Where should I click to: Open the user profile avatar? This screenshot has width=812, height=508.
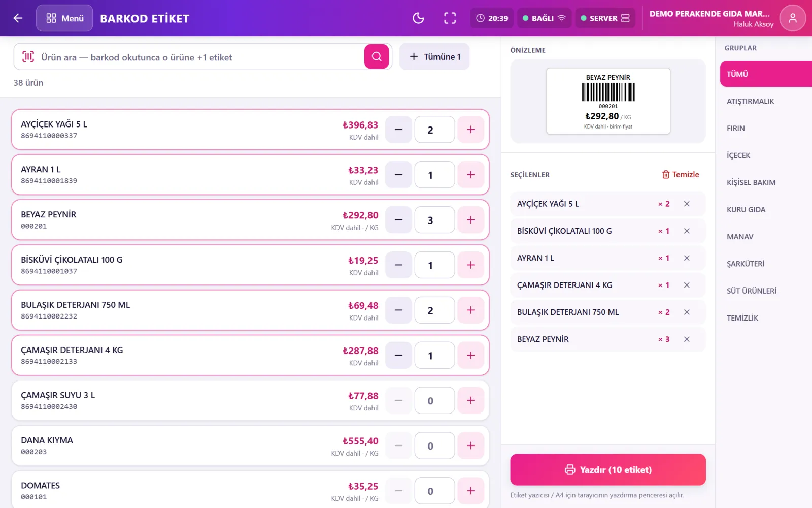(x=792, y=18)
